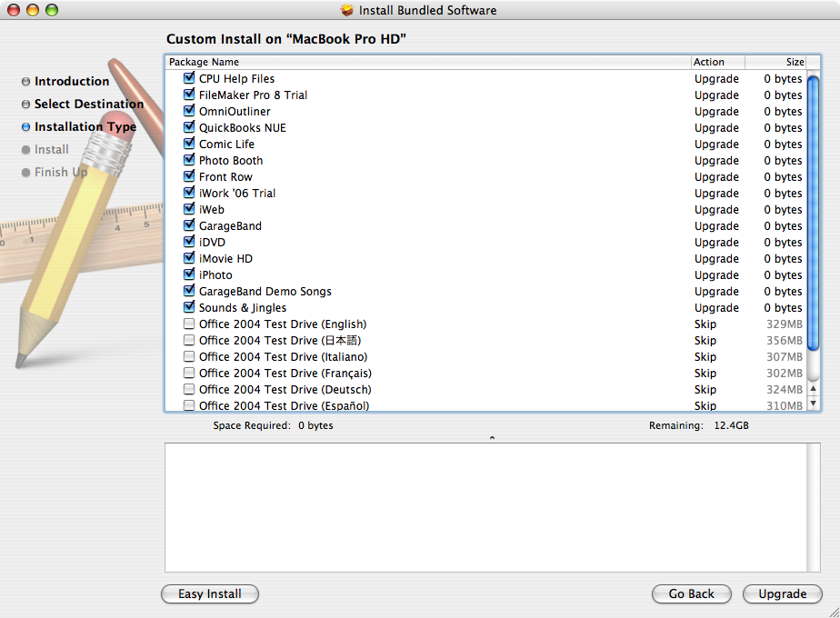The height and width of the screenshot is (618, 840).
Task: Click the 356MB size value
Action: click(785, 341)
